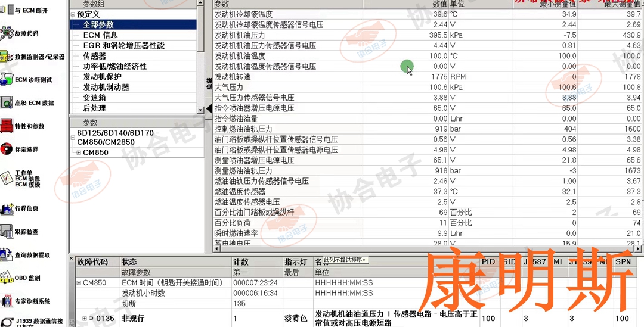644x327 pixels.
Task: Select 燃油温度传感器 parameter row
Action: (x=427, y=192)
